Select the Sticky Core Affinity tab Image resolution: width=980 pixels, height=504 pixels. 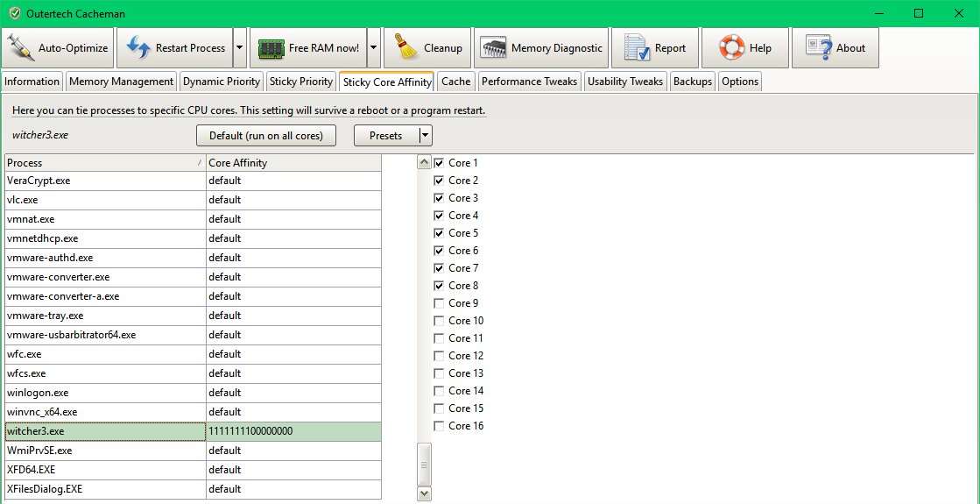point(387,82)
